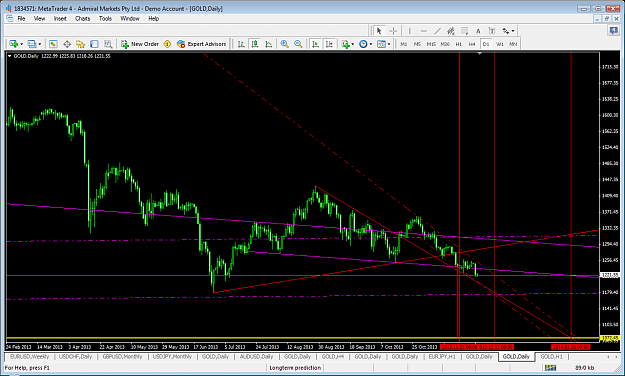625x376 pixels.
Task: Open the View menu
Action: 39,18
